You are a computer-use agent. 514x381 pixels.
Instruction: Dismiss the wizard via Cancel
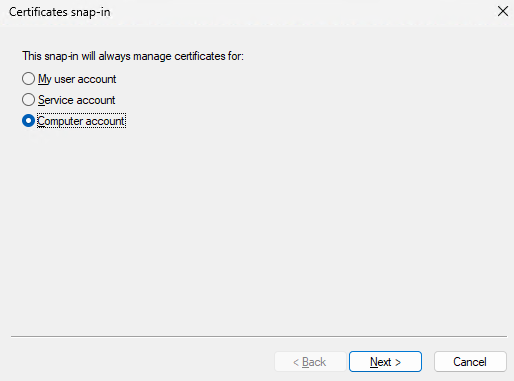(x=470, y=362)
